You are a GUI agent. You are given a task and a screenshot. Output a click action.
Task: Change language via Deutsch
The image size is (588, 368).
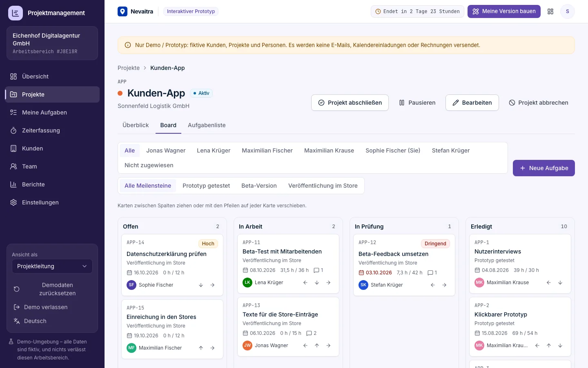click(x=52, y=321)
